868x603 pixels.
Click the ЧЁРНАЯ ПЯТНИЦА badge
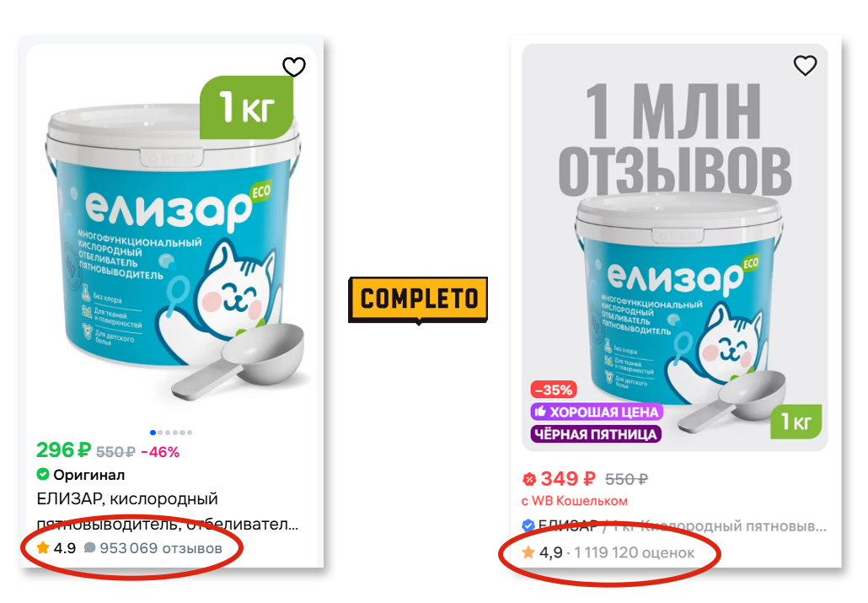click(596, 434)
